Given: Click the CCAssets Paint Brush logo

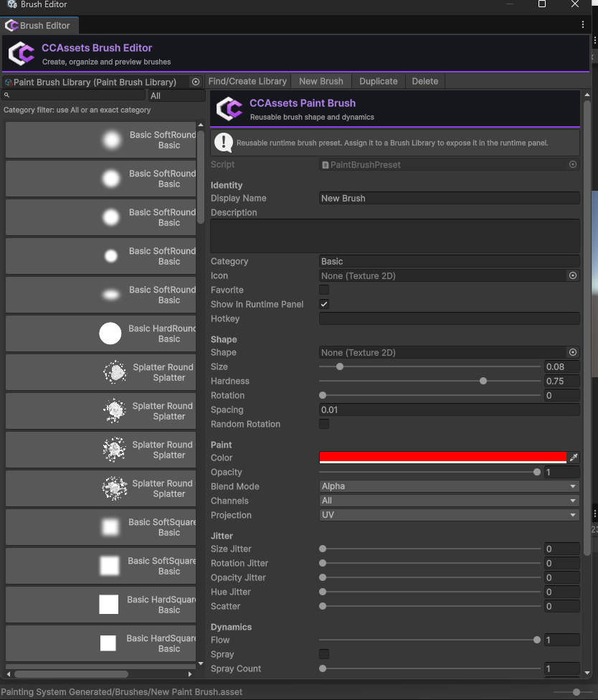Looking at the screenshot, I should 229,108.
